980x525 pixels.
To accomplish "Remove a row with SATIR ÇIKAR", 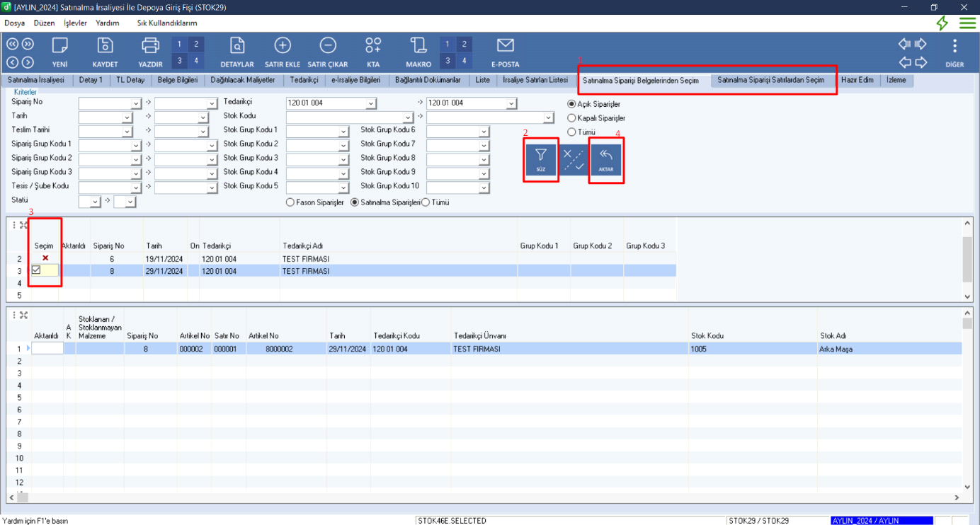I will (x=328, y=52).
